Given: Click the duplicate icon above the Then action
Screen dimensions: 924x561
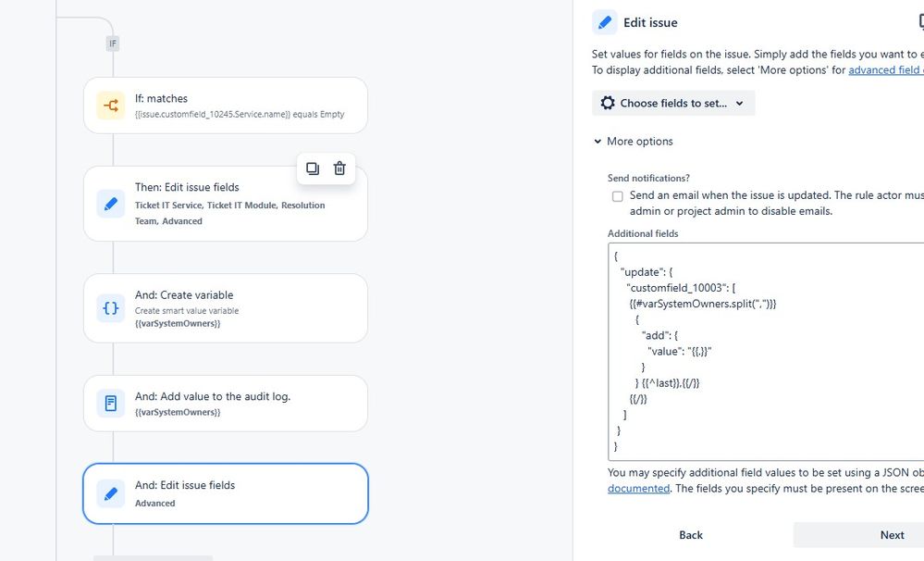Looking at the screenshot, I should point(312,168).
